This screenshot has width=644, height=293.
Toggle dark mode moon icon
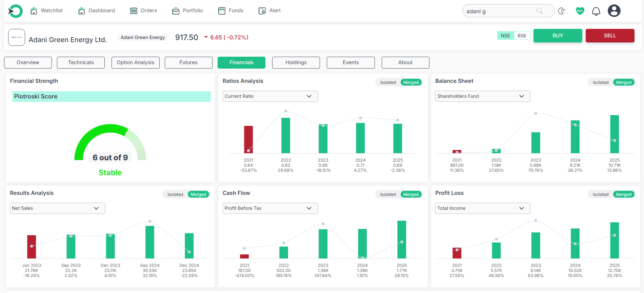point(562,11)
